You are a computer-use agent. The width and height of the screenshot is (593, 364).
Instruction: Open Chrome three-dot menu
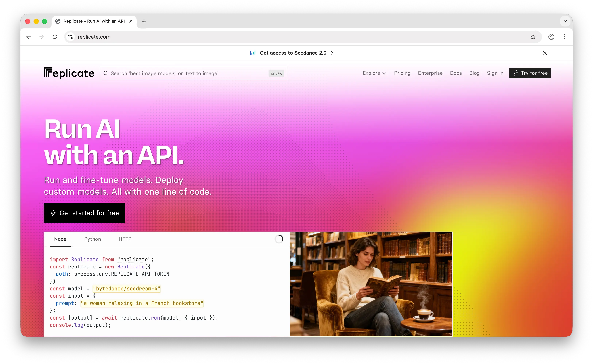click(x=565, y=37)
